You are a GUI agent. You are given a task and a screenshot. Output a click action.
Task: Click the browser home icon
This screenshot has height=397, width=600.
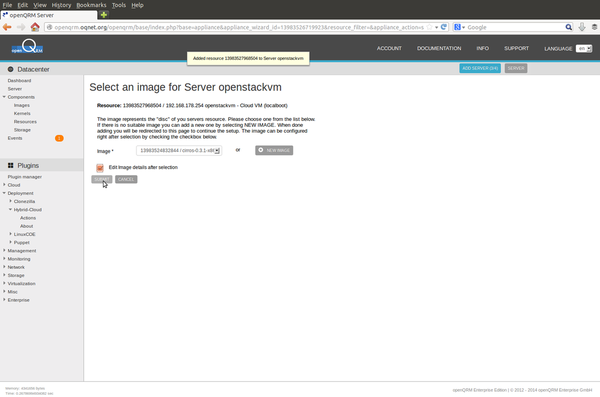click(x=35, y=27)
